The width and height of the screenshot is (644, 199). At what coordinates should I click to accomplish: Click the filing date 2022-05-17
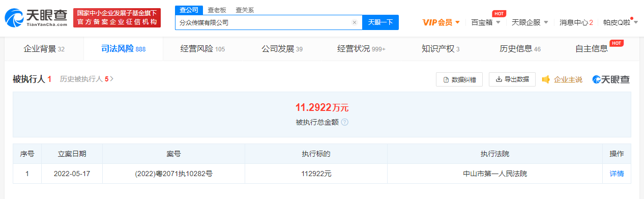72,174
